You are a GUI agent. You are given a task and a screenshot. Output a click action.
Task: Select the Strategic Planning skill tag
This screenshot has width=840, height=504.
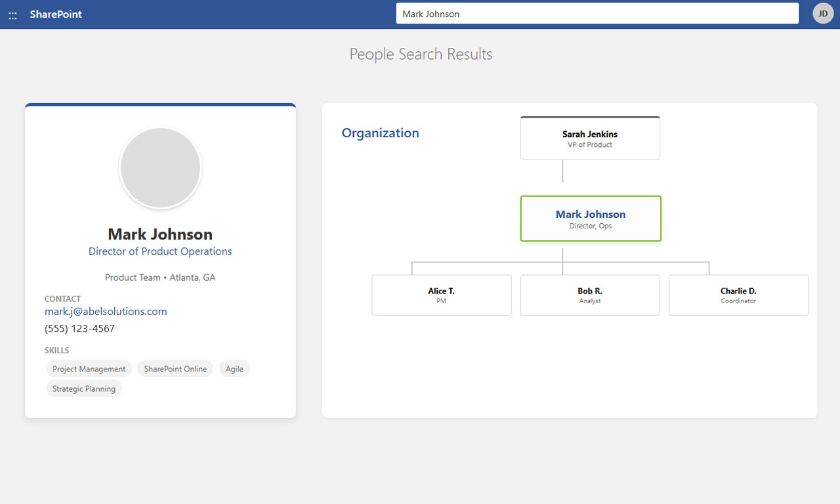(x=84, y=388)
